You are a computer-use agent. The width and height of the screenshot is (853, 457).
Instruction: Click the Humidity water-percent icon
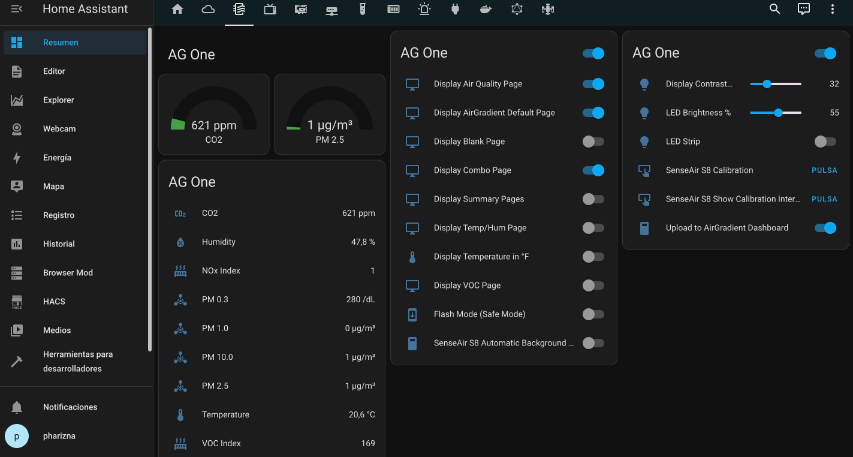click(180, 242)
